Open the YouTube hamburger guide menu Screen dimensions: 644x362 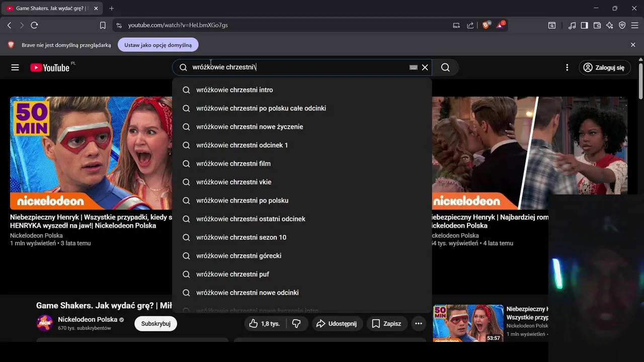tap(15, 67)
